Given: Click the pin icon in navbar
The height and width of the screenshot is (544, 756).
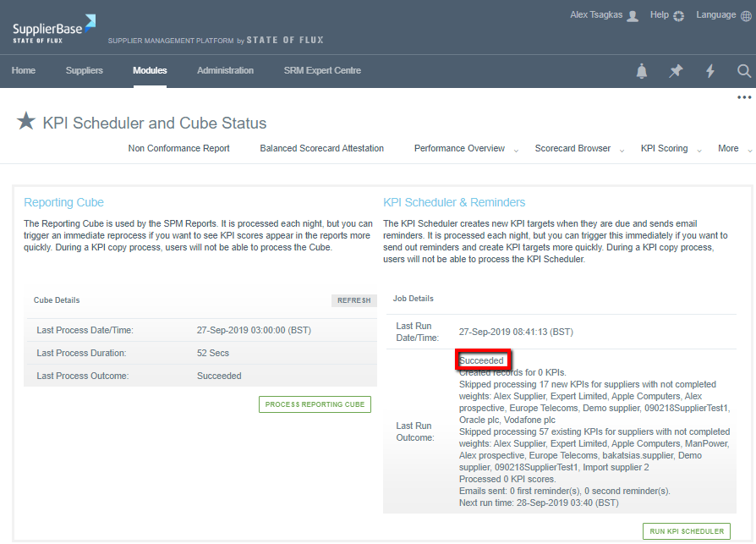Looking at the screenshot, I should [x=676, y=72].
